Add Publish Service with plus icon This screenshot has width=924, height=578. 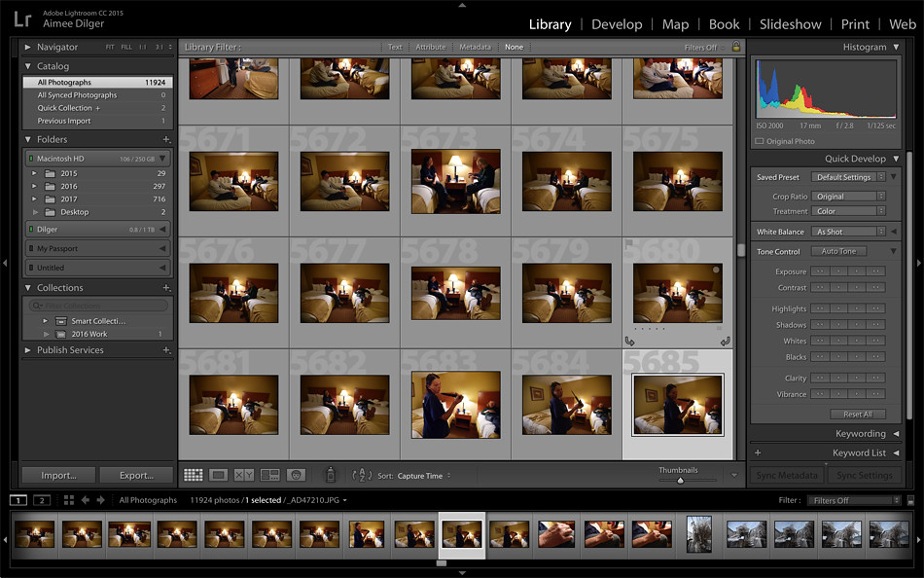click(166, 350)
